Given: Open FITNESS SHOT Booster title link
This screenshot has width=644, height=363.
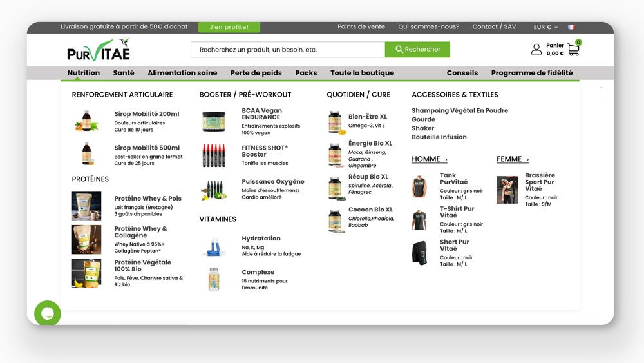Looking at the screenshot, I should pyautogui.click(x=265, y=152).
